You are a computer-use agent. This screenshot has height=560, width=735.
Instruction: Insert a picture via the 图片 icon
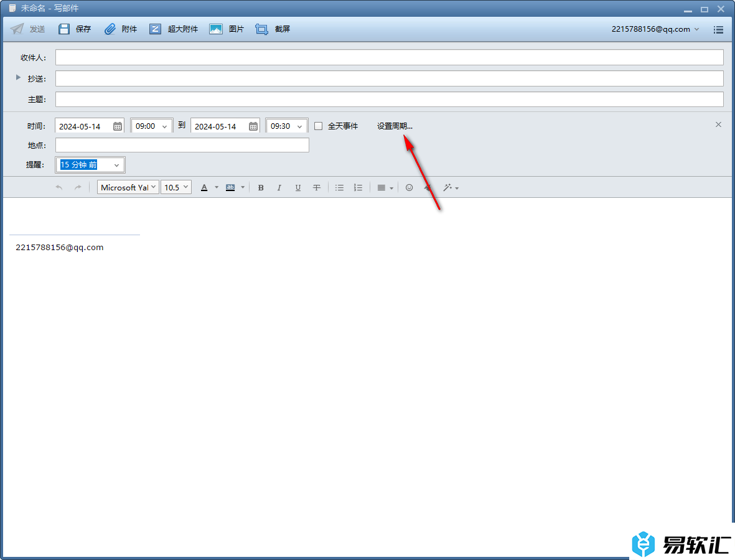tap(216, 29)
